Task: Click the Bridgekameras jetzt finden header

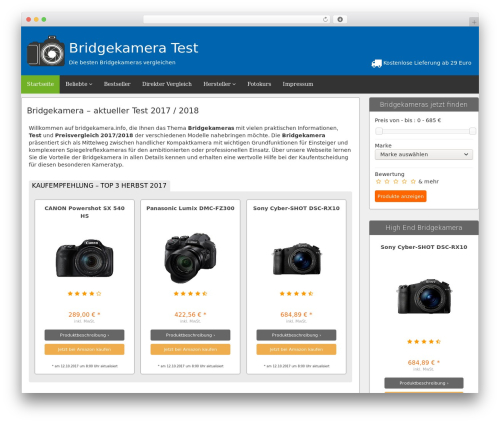Action: 424,105
